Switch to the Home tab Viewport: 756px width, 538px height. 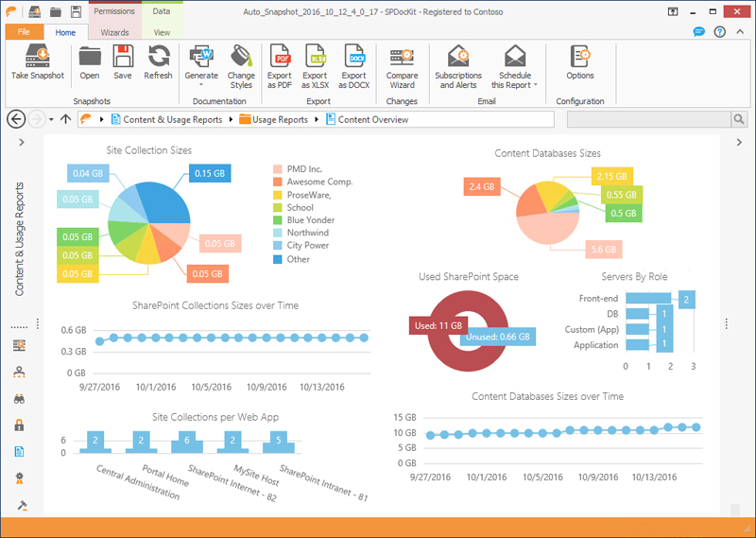(x=65, y=32)
